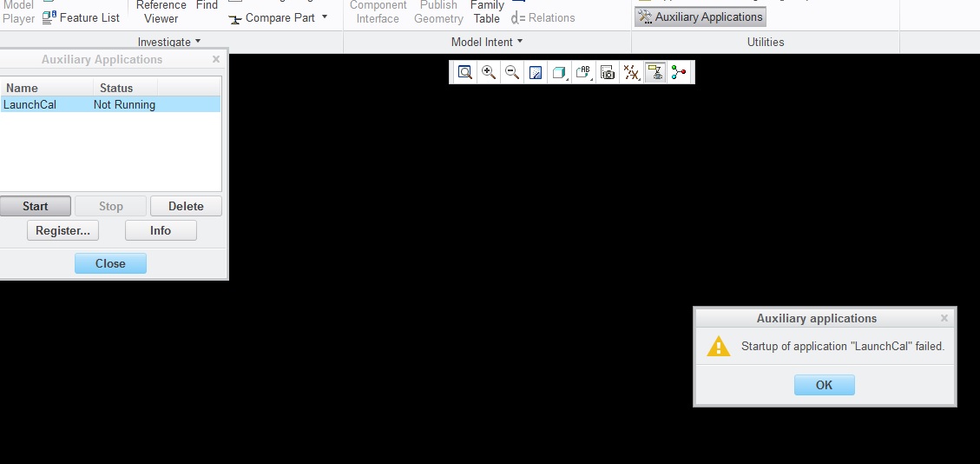Click the Not Running status cell
980x464 pixels.
click(124, 104)
